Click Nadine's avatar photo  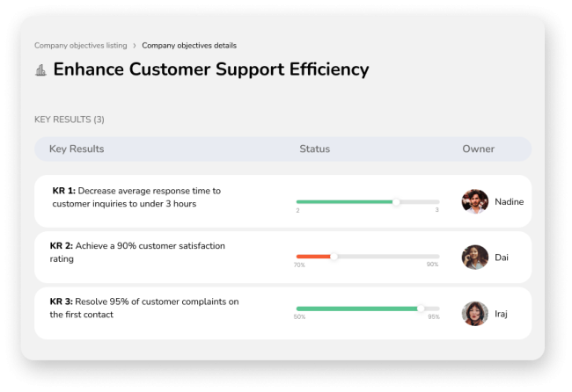(475, 202)
